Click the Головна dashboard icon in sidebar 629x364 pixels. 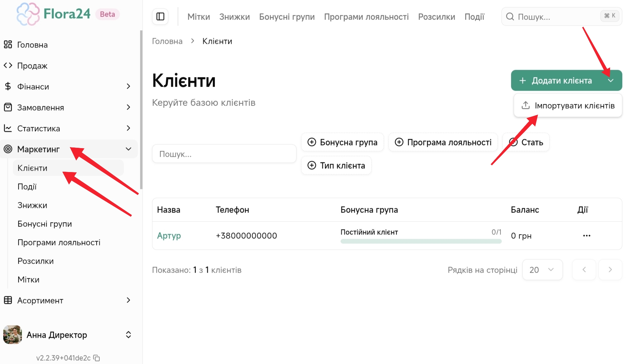pyautogui.click(x=8, y=45)
